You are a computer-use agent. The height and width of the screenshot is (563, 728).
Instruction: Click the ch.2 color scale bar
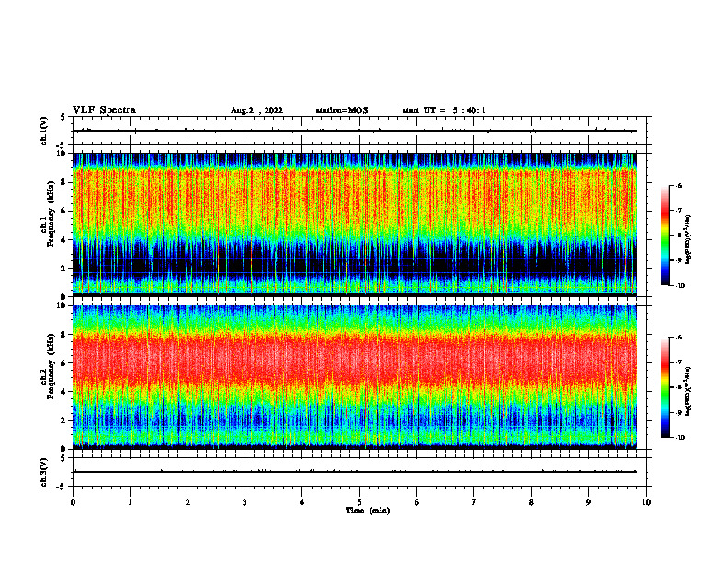coord(665,387)
